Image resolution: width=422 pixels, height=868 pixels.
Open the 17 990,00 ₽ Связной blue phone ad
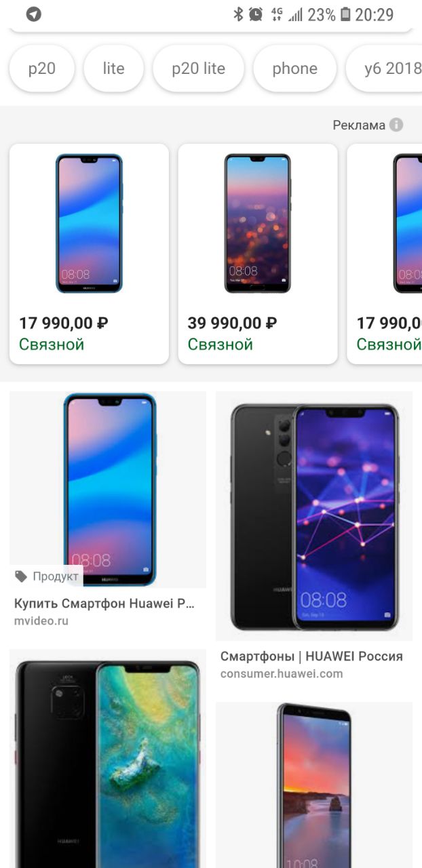(89, 254)
